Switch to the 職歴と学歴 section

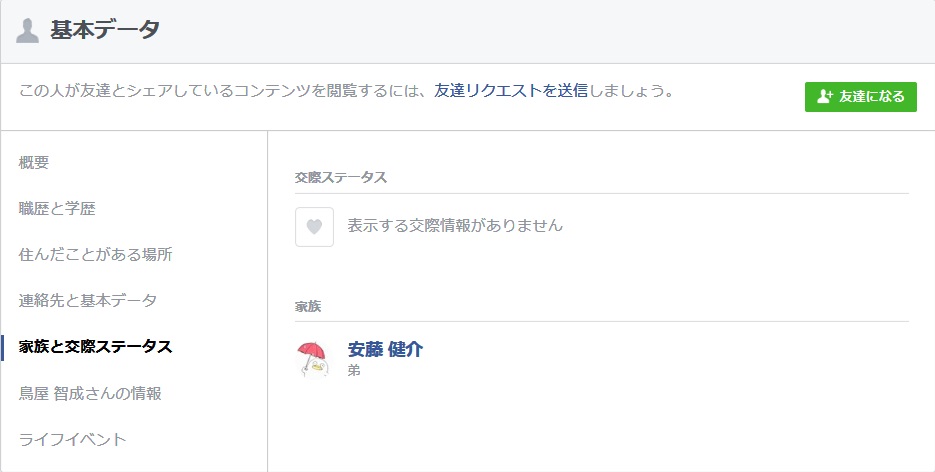[57, 209]
